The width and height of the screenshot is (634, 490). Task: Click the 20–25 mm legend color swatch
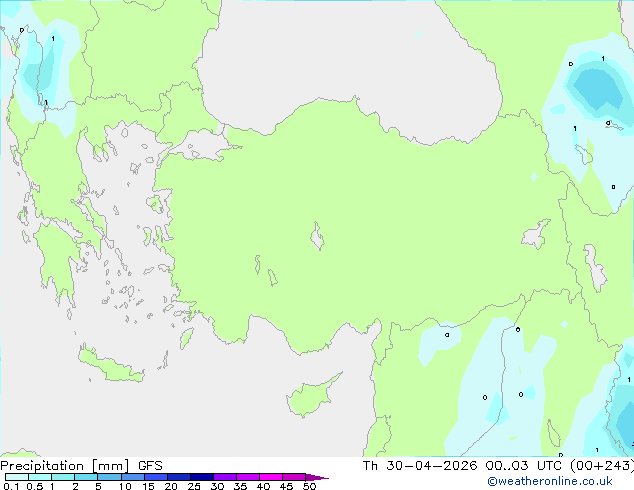[178, 477]
